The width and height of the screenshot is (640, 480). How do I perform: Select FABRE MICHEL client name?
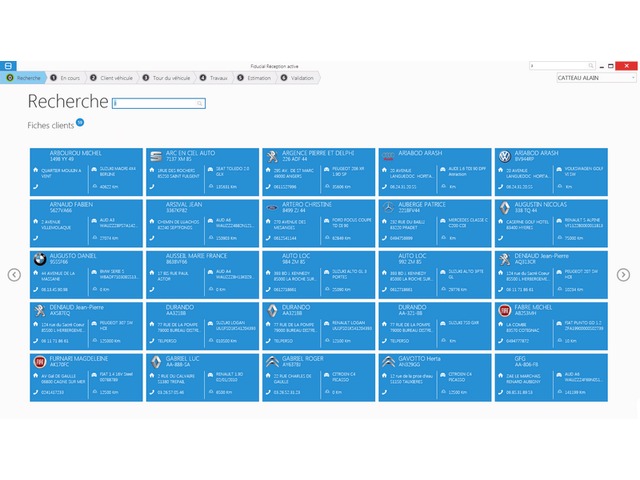click(x=533, y=307)
